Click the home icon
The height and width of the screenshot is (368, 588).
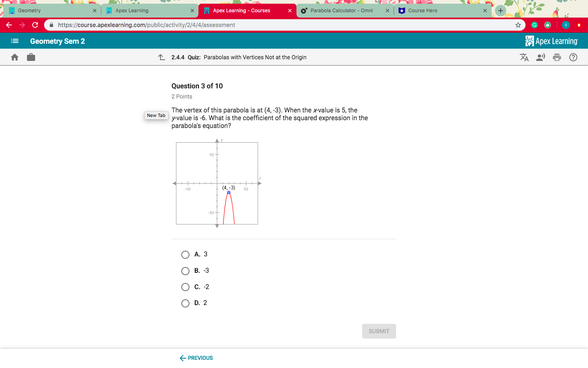click(15, 57)
